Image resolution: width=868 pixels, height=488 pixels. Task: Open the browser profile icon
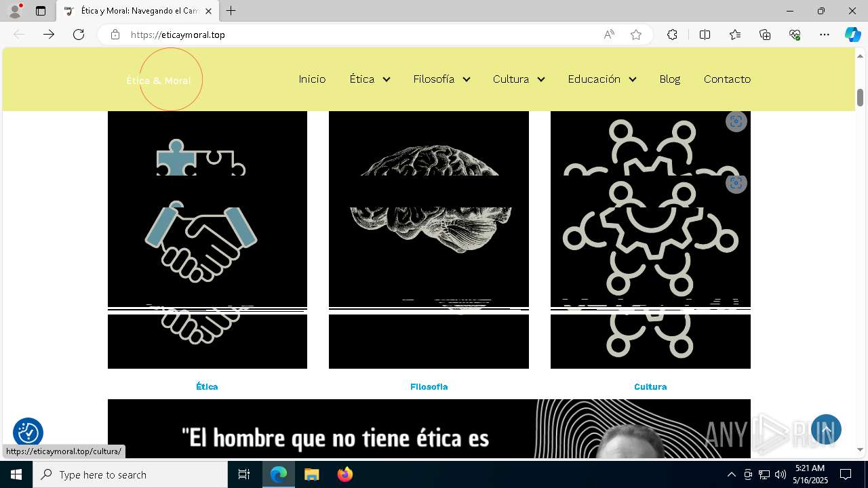(15, 11)
